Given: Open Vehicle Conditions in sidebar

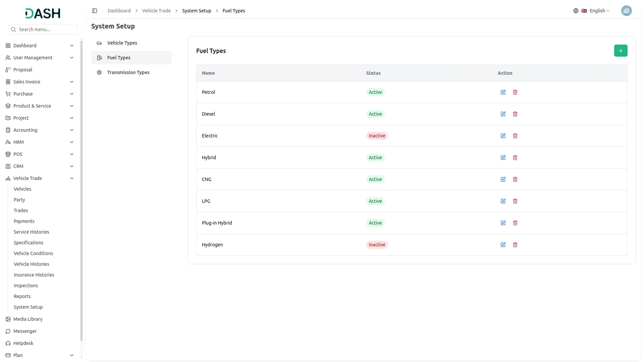Looking at the screenshot, I should tap(33, 253).
